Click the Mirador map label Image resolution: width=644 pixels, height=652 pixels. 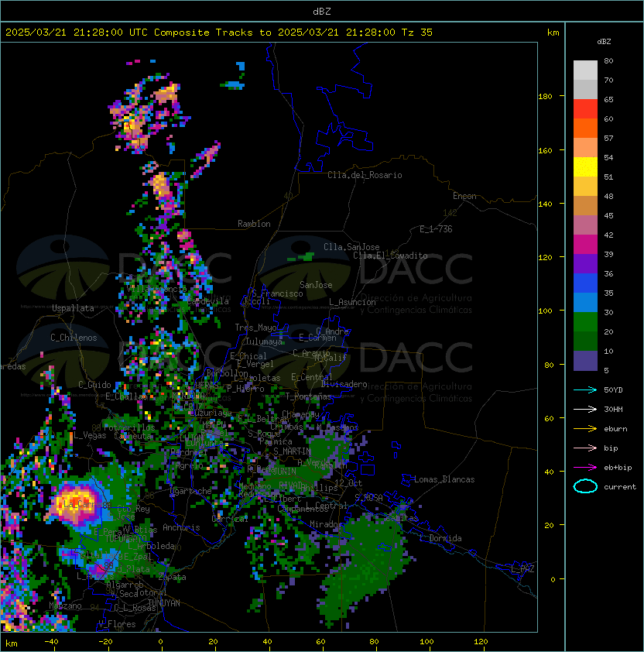click(x=326, y=524)
